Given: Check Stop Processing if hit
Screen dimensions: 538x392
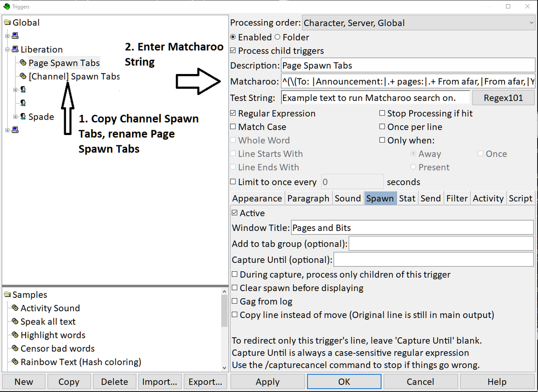Looking at the screenshot, I should pyautogui.click(x=381, y=113).
